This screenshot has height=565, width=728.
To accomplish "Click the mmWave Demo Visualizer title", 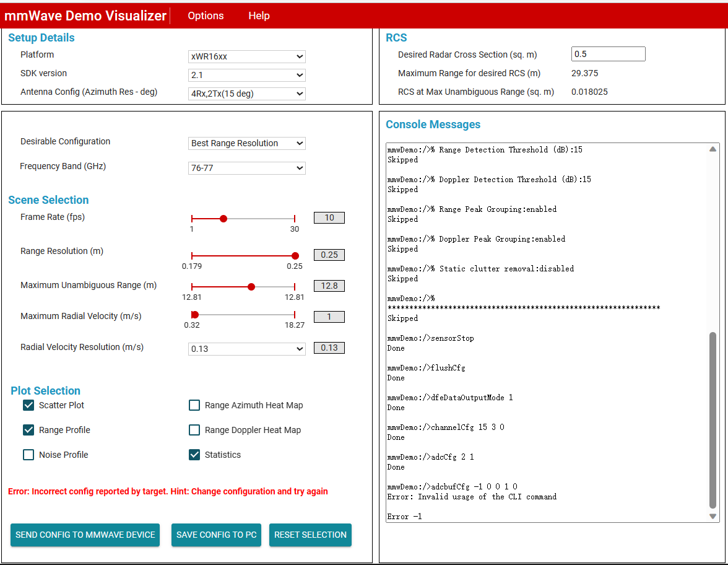I will (x=85, y=16).
